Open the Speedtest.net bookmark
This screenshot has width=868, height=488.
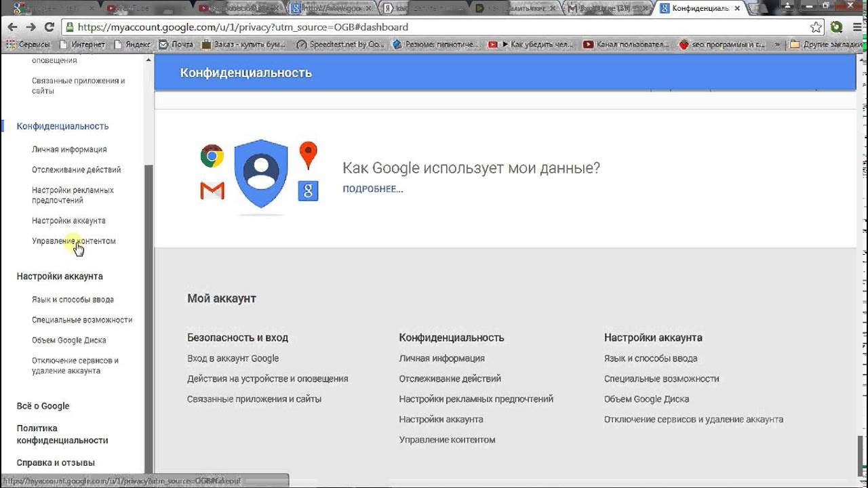coord(340,44)
